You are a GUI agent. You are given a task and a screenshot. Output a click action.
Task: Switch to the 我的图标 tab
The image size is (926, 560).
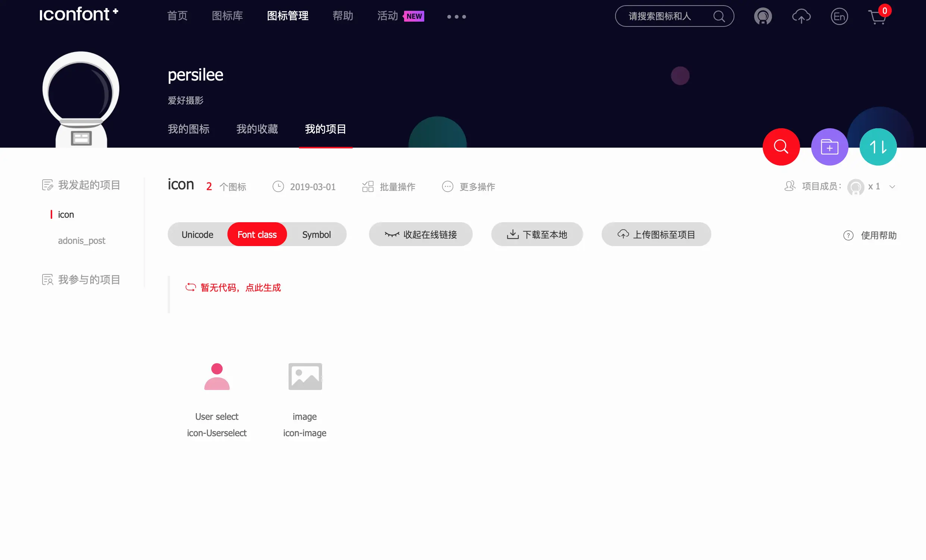tap(188, 129)
